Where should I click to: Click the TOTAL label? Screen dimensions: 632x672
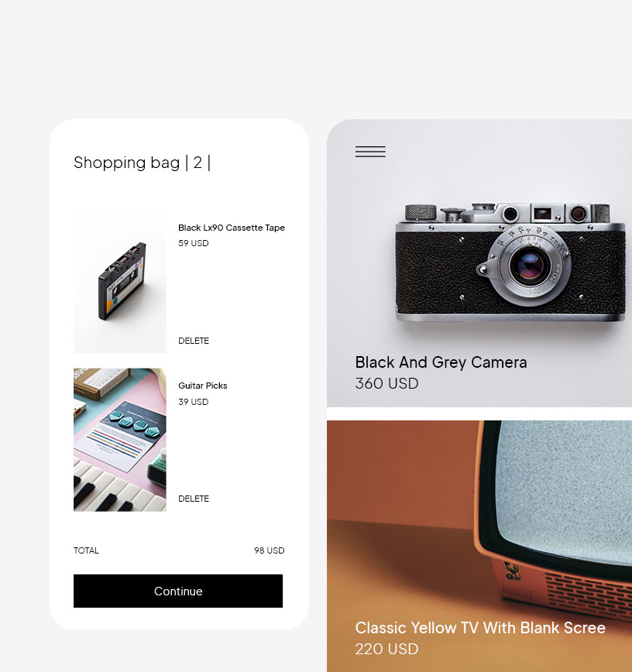coord(86,550)
